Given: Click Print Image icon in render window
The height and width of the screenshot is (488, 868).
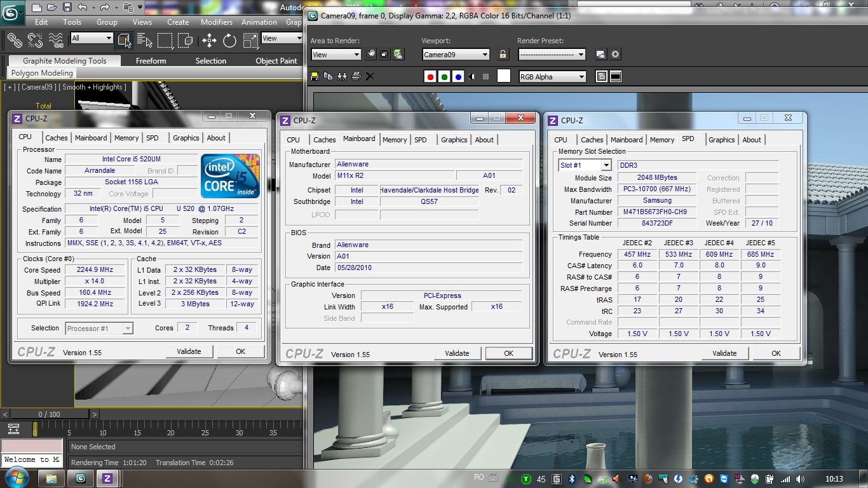Looking at the screenshot, I should 356,76.
